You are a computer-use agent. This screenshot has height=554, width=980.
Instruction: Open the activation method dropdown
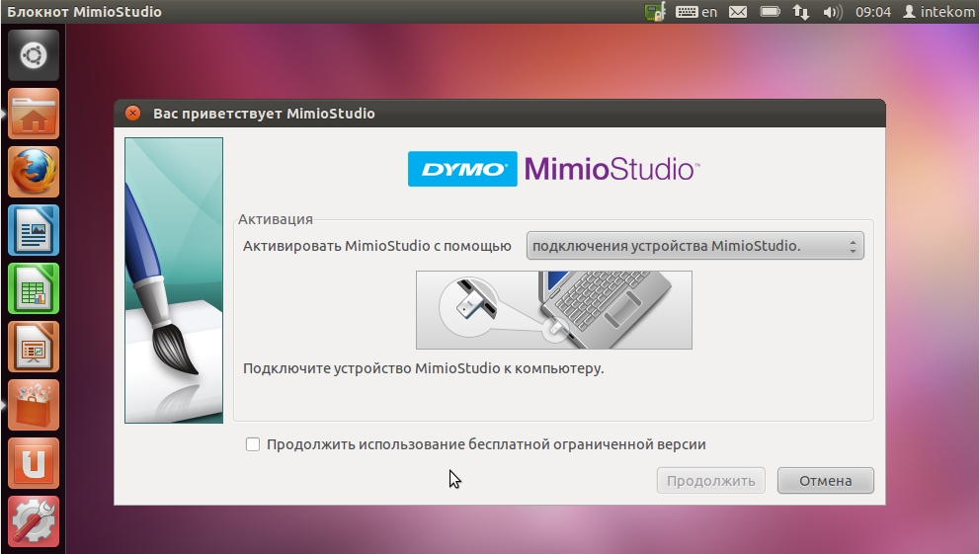695,246
